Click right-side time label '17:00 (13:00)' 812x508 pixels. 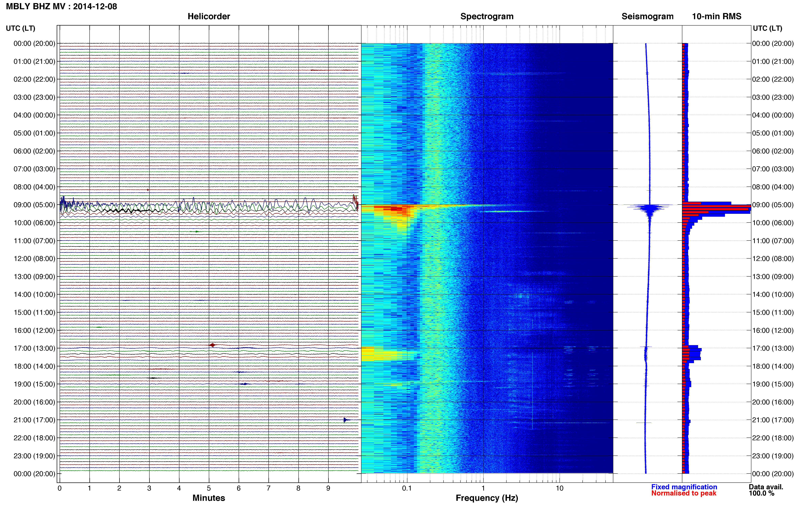click(x=773, y=348)
